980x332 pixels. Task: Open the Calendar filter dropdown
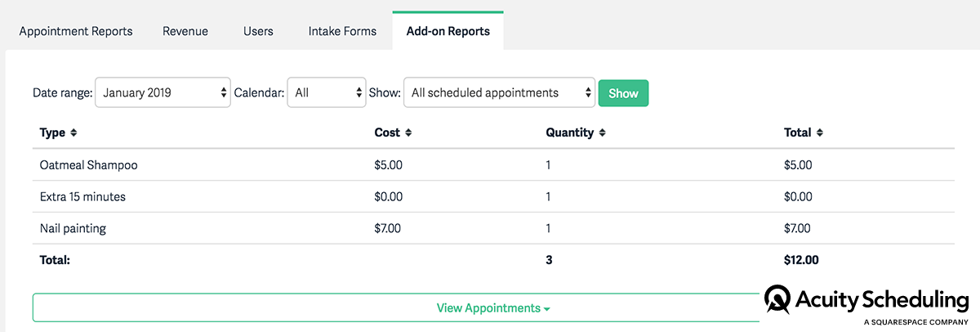(x=326, y=93)
